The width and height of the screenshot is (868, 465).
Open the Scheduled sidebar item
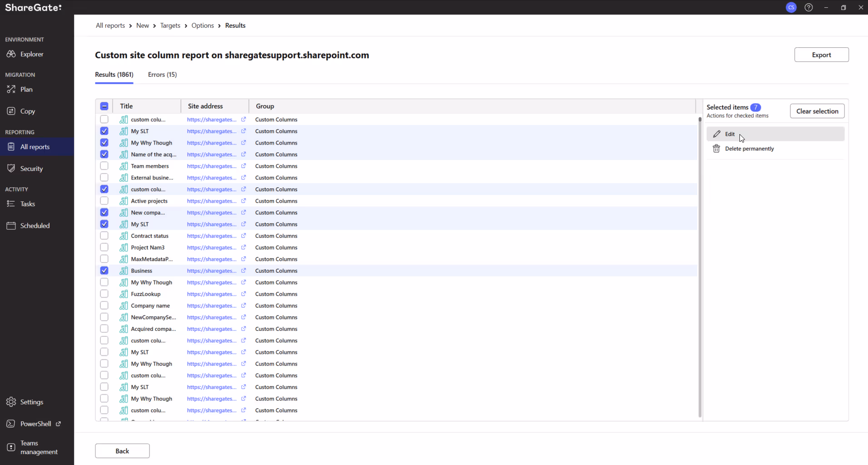click(37, 225)
